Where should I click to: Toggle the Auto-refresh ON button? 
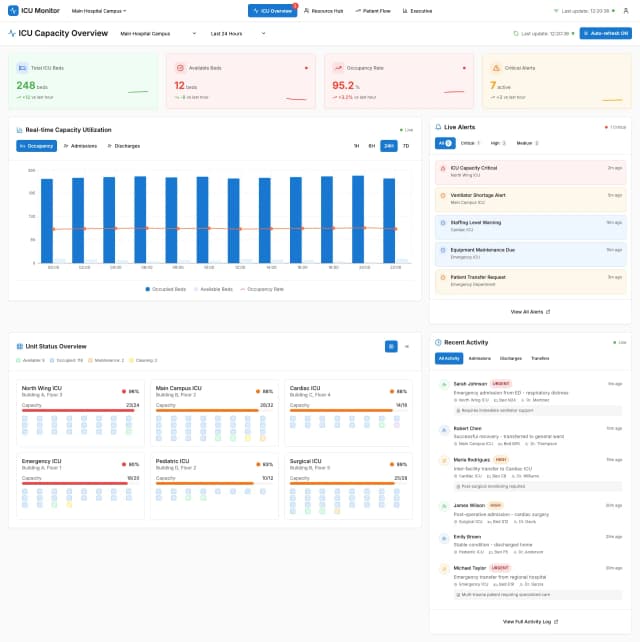[605, 33]
